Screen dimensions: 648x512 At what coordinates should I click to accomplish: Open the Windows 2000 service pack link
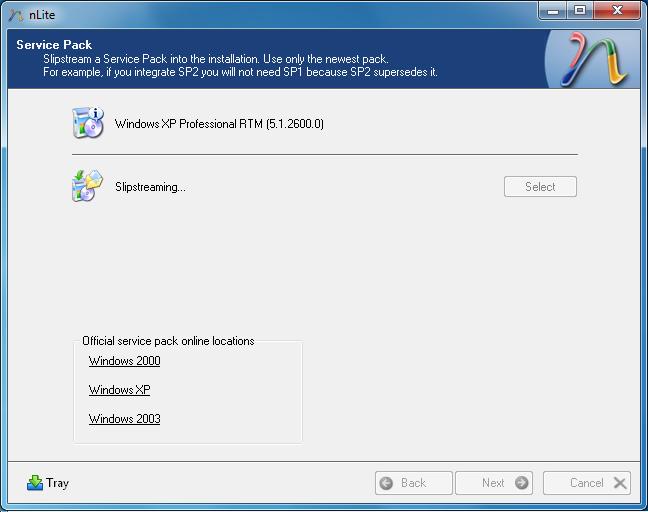[124, 361]
